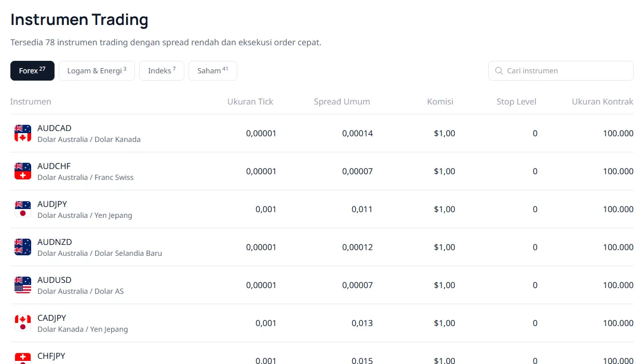Select the Forex tab

coord(32,71)
